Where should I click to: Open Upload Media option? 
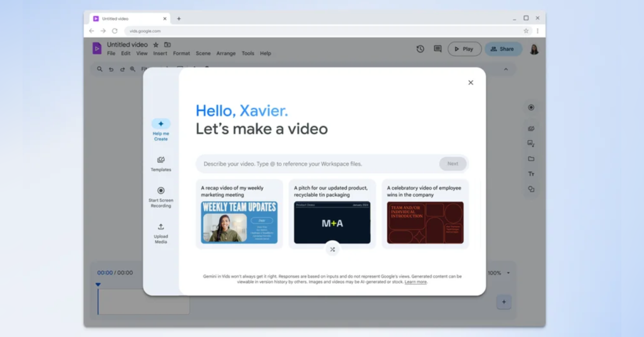click(x=161, y=227)
